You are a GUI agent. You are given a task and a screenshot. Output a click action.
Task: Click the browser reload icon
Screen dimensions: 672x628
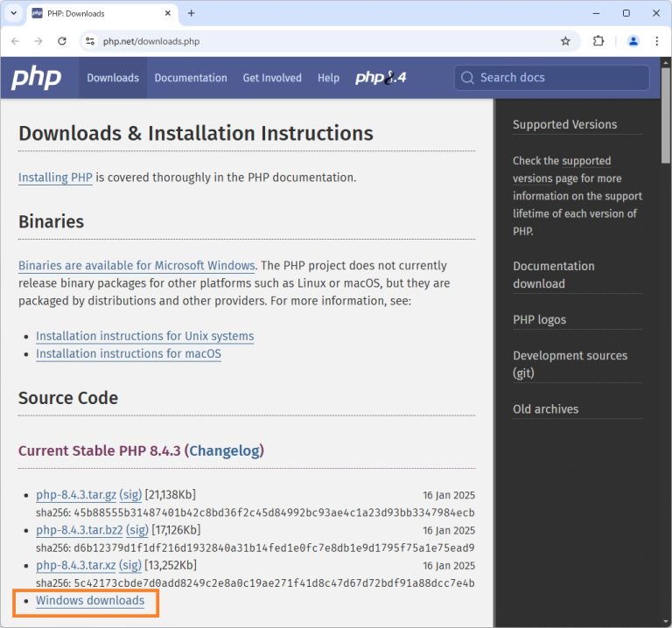pyautogui.click(x=62, y=41)
